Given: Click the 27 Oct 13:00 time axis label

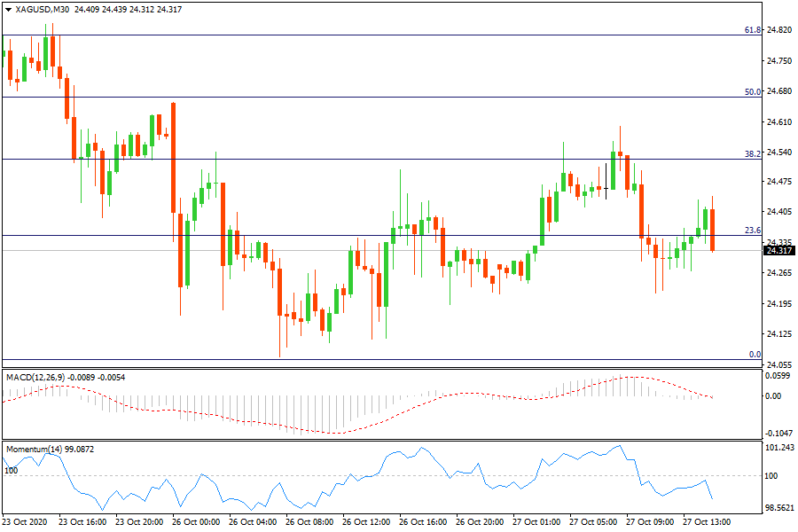Looking at the screenshot, I should tap(706, 522).
